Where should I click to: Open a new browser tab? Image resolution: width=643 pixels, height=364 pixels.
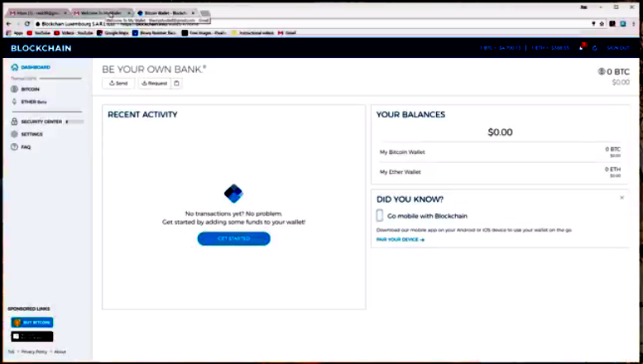[x=205, y=13]
